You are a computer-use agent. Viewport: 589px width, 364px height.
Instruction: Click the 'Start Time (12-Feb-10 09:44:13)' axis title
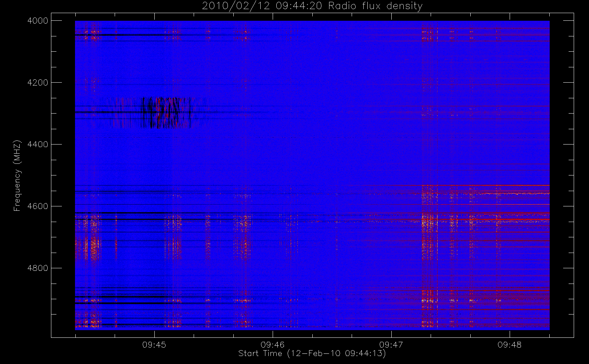tap(312, 353)
